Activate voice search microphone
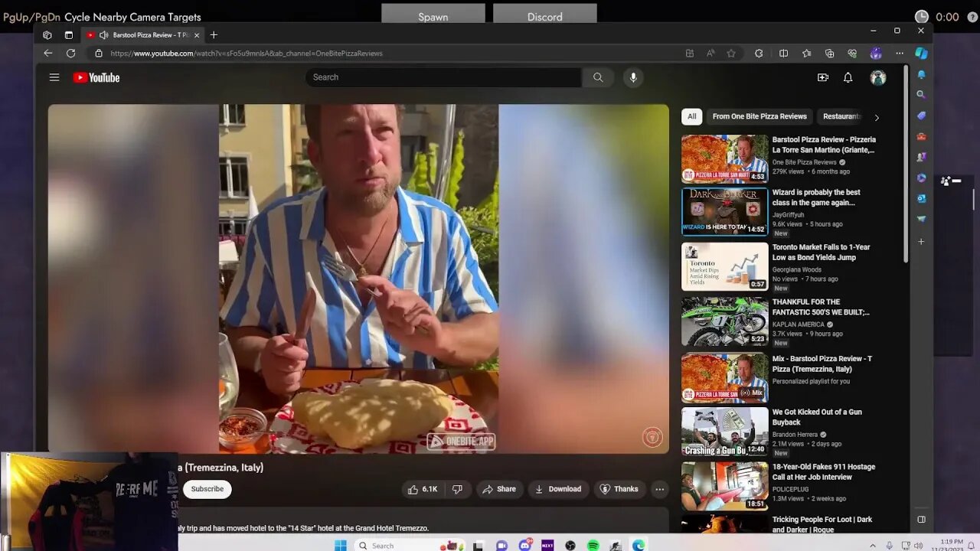 point(632,77)
